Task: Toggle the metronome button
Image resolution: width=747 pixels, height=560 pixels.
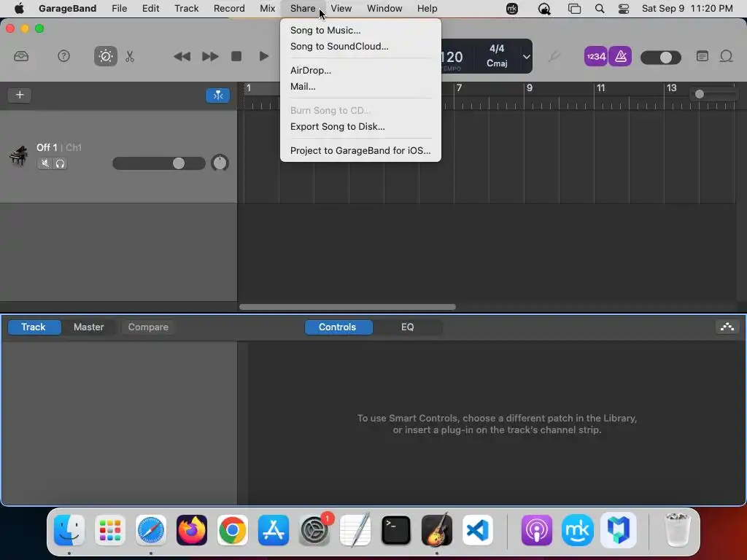Action: (x=620, y=57)
